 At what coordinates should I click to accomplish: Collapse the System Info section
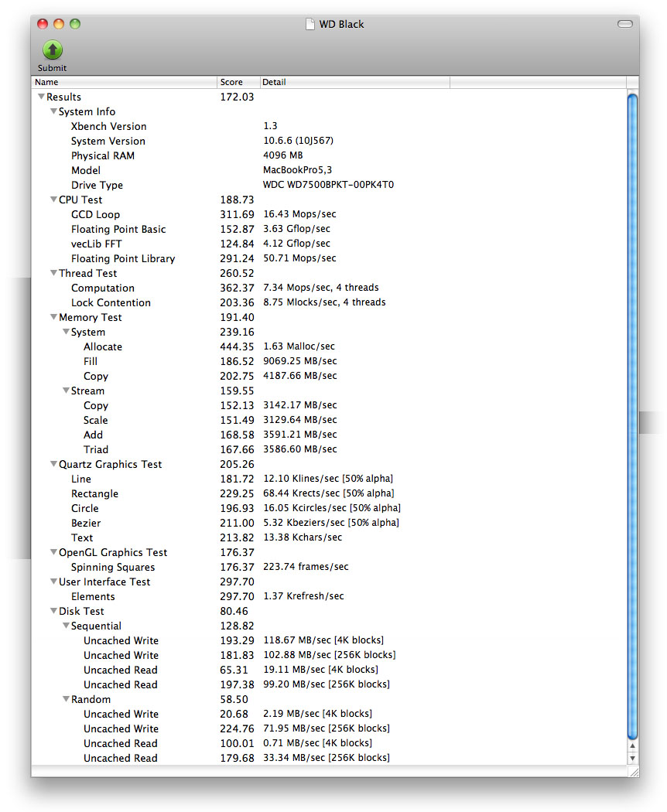(53, 111)
